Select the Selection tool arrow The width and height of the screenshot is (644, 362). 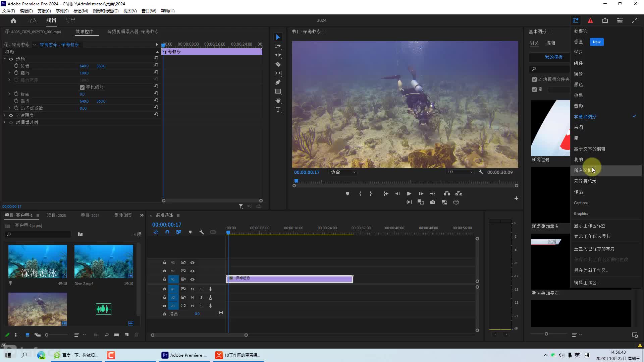[278, 37]
